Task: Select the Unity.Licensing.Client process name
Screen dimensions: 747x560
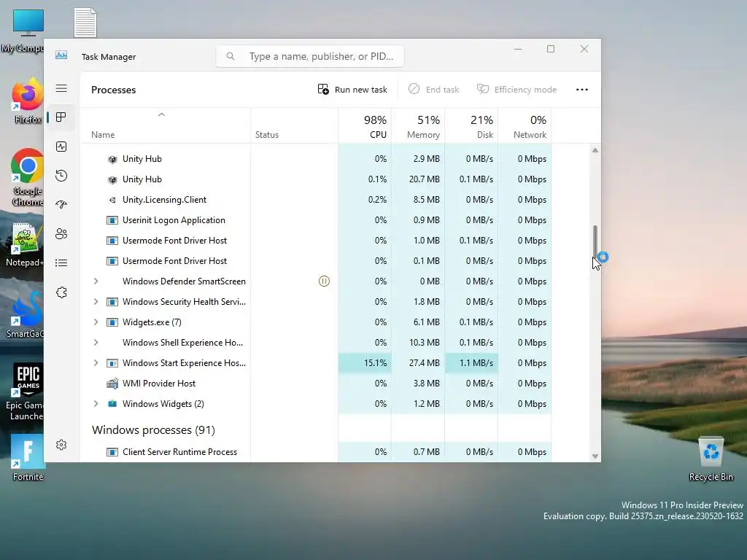Action: coord(164,200)
